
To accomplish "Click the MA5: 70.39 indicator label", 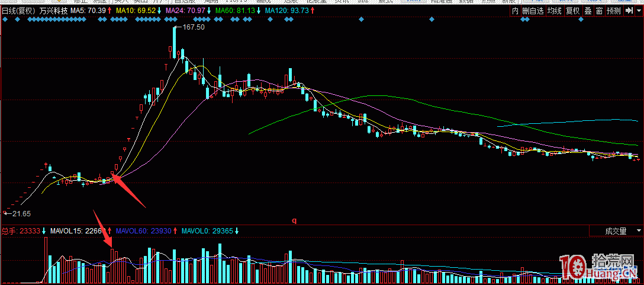I will click(x=88, y=11).
